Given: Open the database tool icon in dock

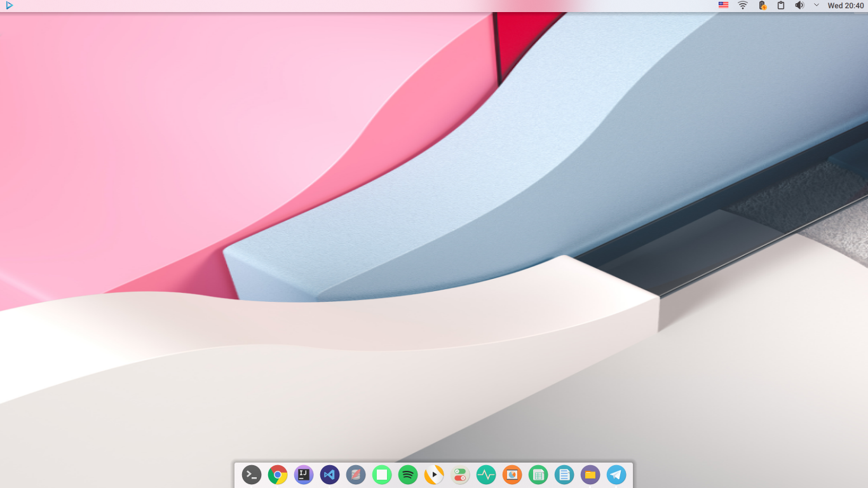Looking at the screenshot, I should point(356,475).
